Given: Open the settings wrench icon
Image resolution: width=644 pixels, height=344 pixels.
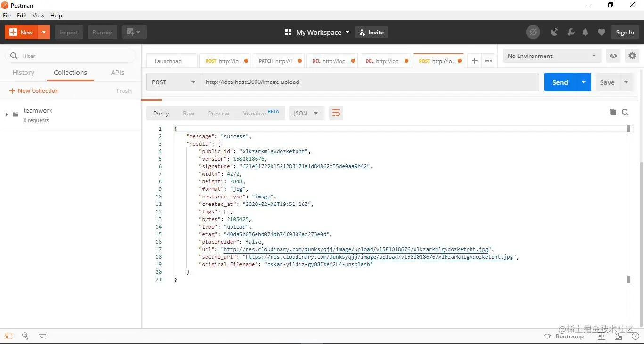Looking at the screenshot, I should (x=570, y=32).
